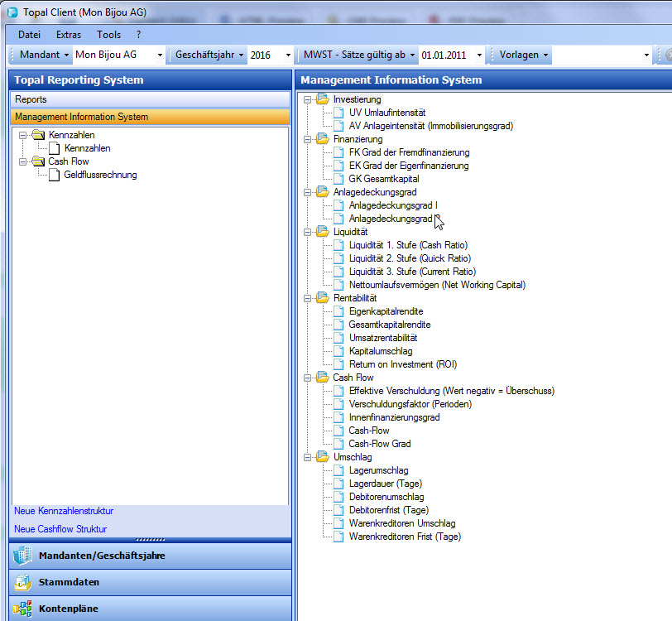Click the Vorlagen input field
This screenshot has height=621, width=672.
(x=596, y=55)
